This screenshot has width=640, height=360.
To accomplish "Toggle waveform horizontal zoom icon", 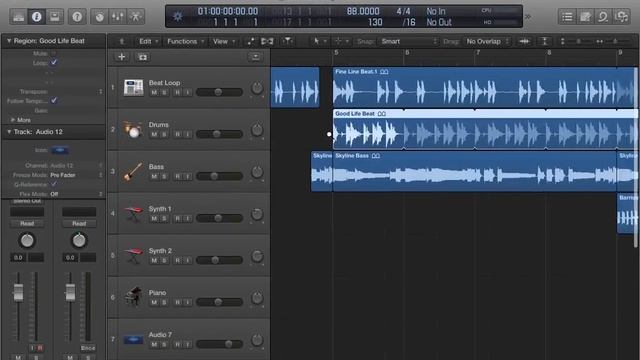I will tap(524, 41).
